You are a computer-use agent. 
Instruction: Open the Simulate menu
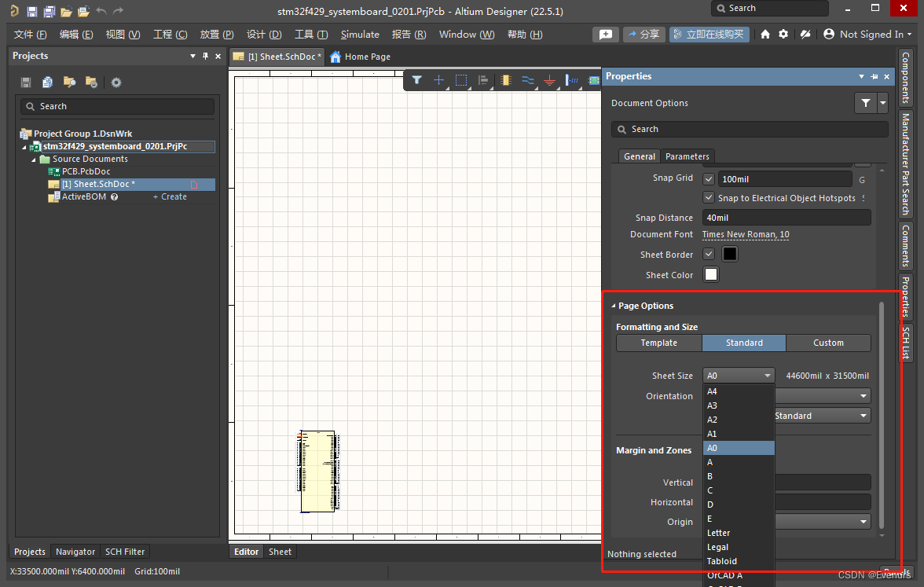coord(360,35)
